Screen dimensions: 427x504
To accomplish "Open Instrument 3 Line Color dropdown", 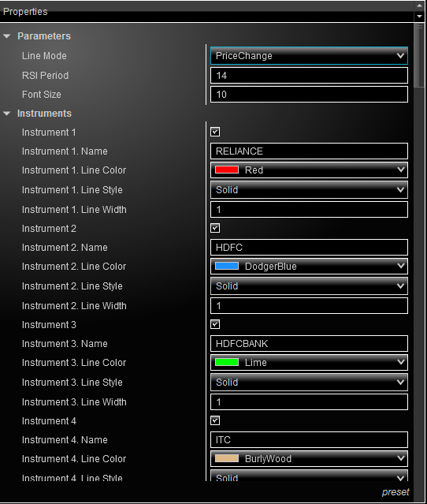I will [309, 363].
